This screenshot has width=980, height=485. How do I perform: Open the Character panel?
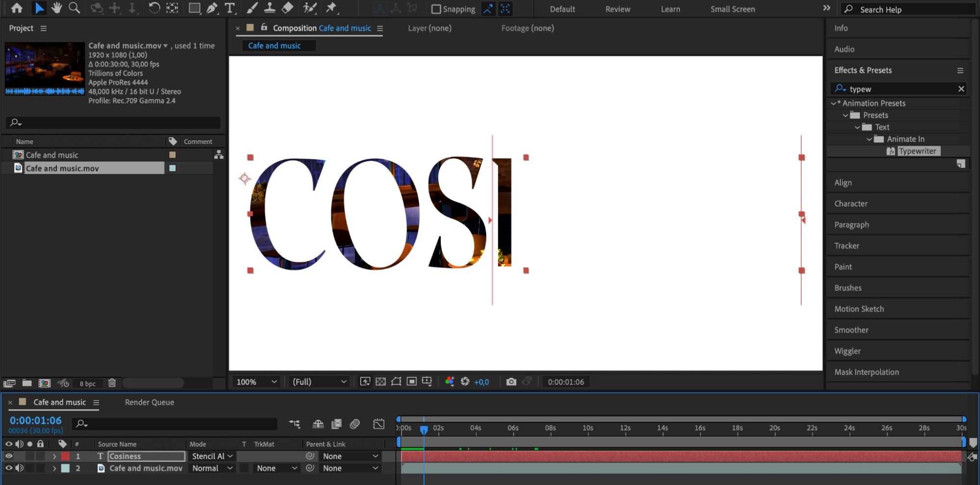click(x=851, y=204)
